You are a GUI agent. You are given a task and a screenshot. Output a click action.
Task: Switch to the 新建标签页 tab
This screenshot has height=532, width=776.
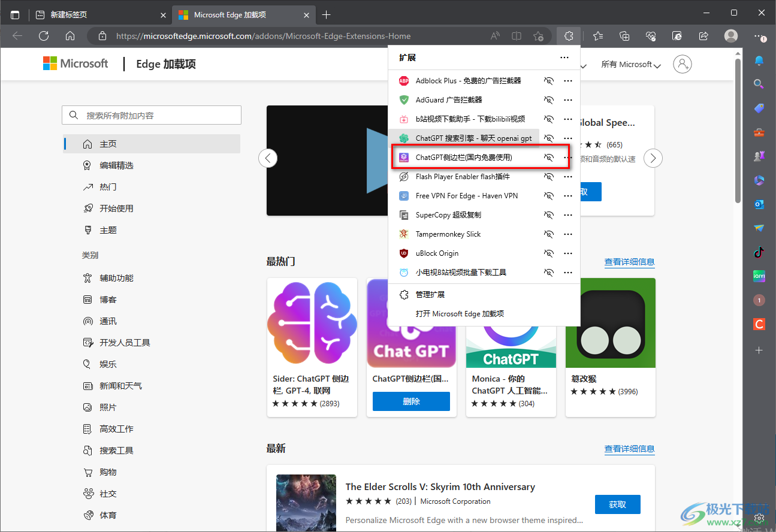(x=99, y=14)
